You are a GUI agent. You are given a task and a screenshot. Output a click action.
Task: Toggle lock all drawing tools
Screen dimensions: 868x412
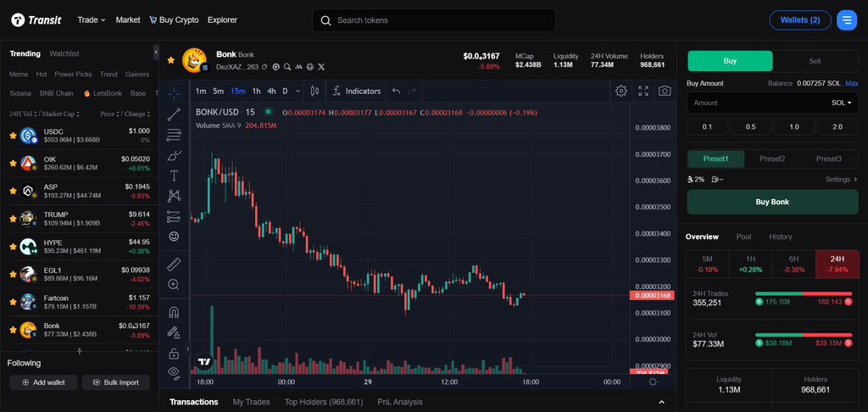coord(174,353)
